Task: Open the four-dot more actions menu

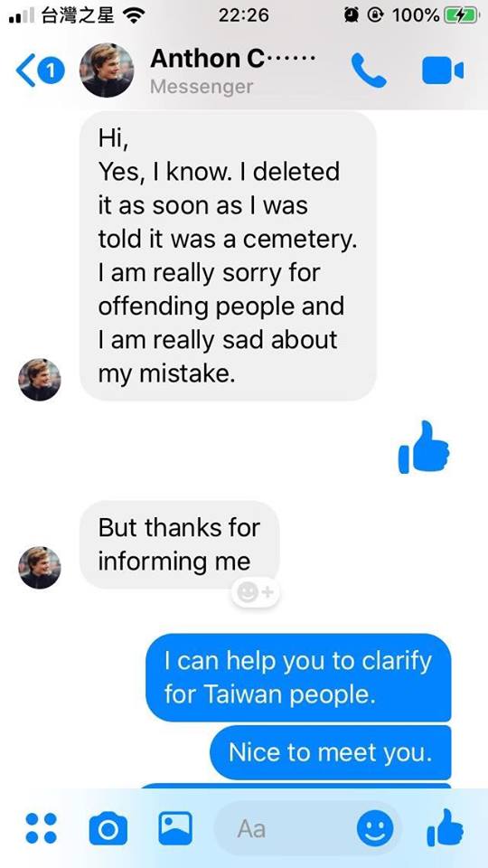Action: (41, 828)
